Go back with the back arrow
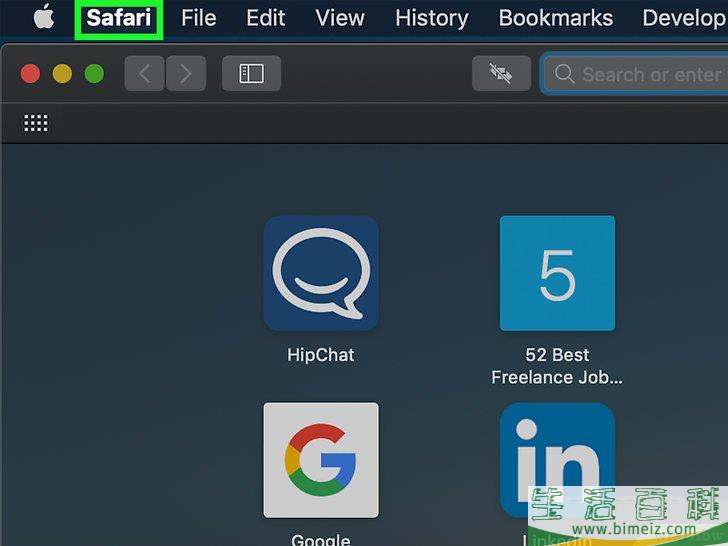Image resolution: width=728 pixels, height=546 pixels. click(x=144, y=73)
